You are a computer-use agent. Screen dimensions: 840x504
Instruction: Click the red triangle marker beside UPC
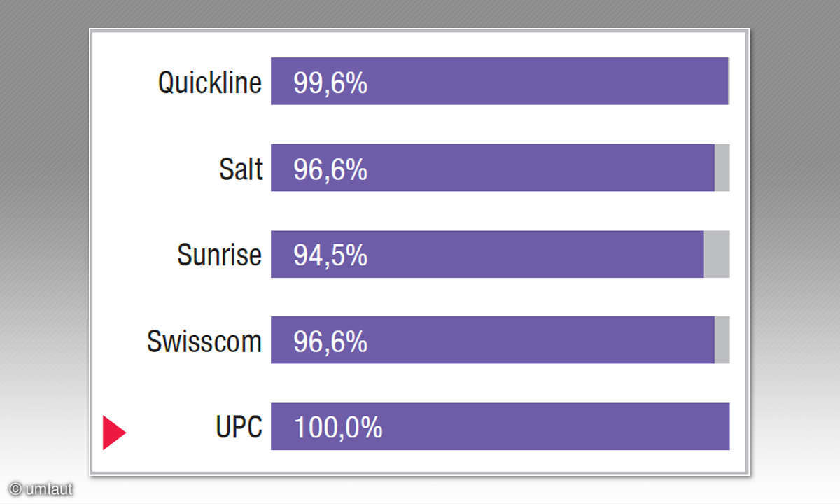pyautogui.click(x=114, y=433)
